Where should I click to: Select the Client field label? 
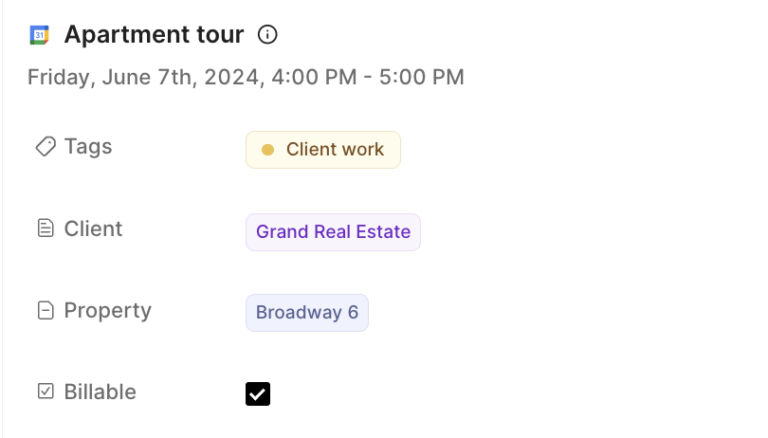[x=93, y=229]
